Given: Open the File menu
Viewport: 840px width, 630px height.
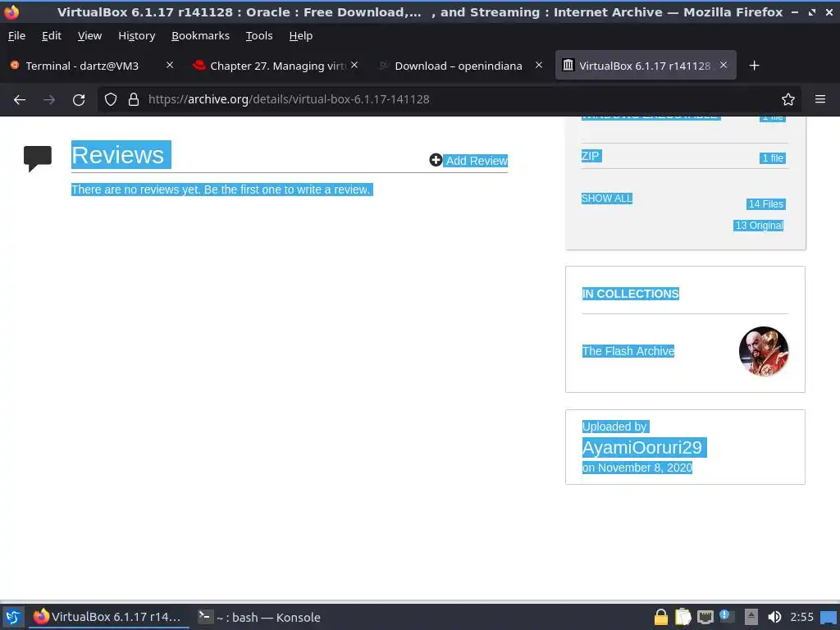Looking at the screenshot, I should (x=16, y=36).
